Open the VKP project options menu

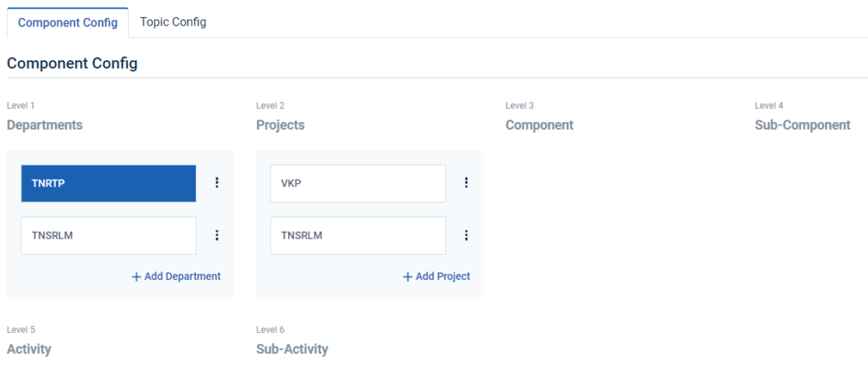[x=466, y=182]
